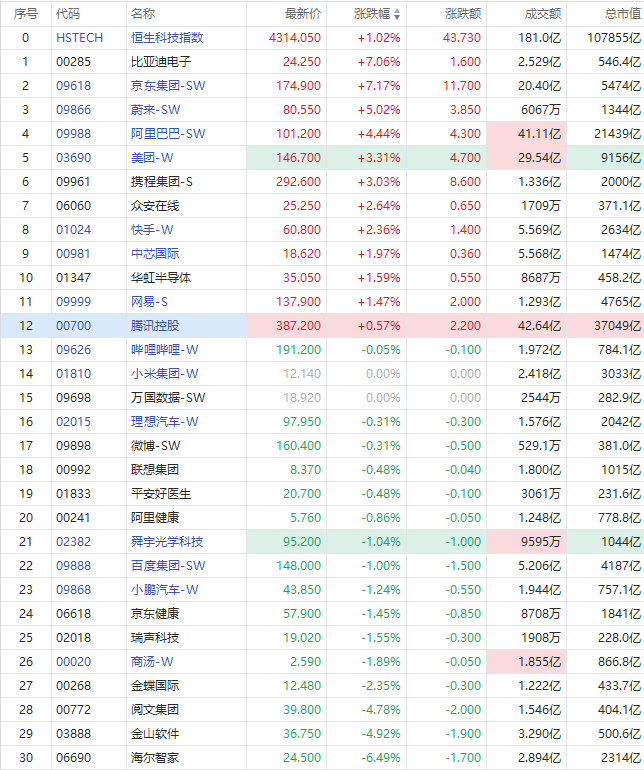Open 百度集团-SW stock link
The image size is (644, 770).
168,566
